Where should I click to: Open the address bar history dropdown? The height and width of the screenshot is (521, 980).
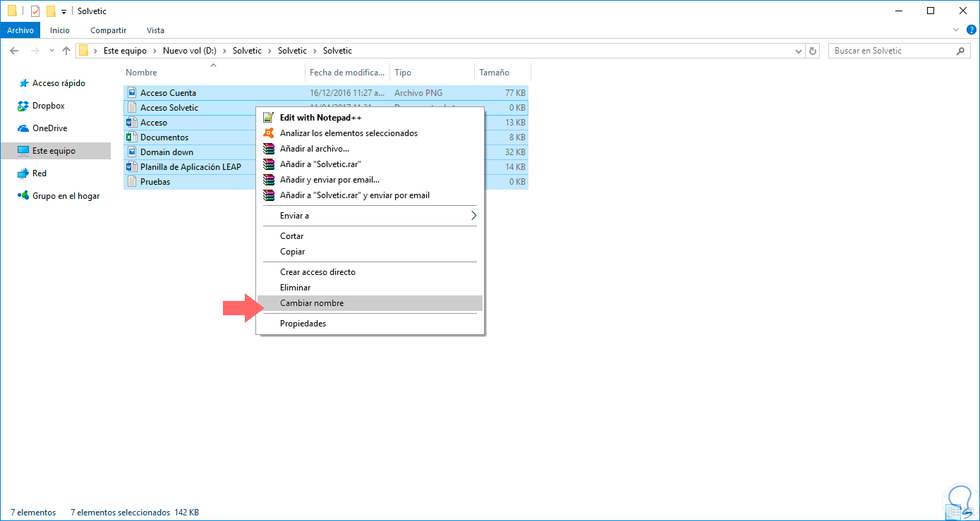point(799,51)
